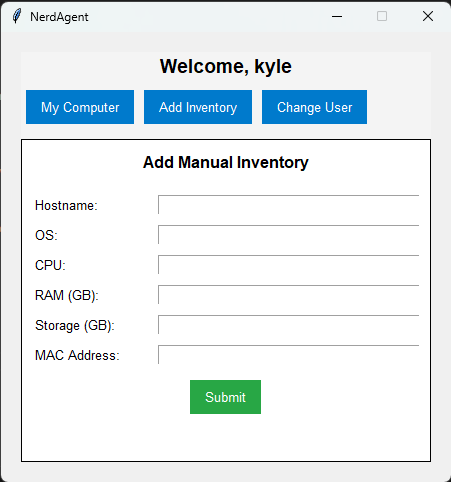
Task: Select the RAM (GB) entry field
Action: [289, 295]
